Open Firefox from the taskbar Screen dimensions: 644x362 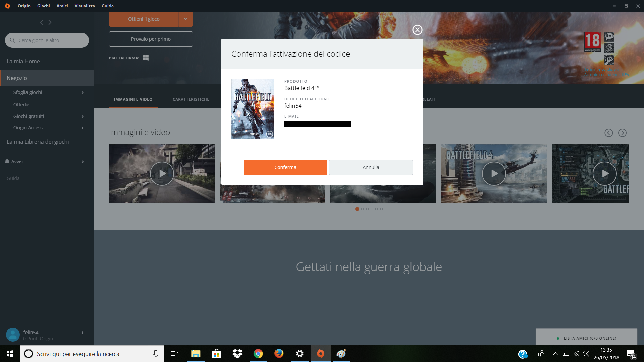[x=279, y=354]
